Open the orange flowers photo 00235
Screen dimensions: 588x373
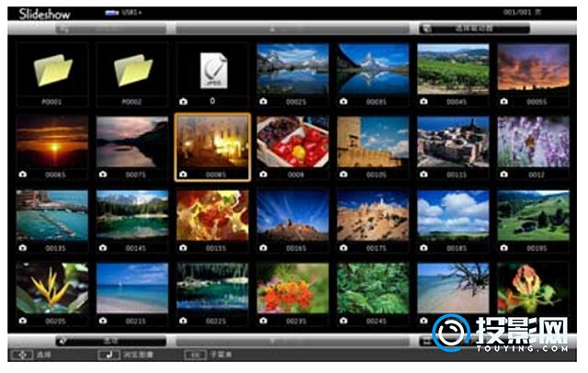point(292,288)
